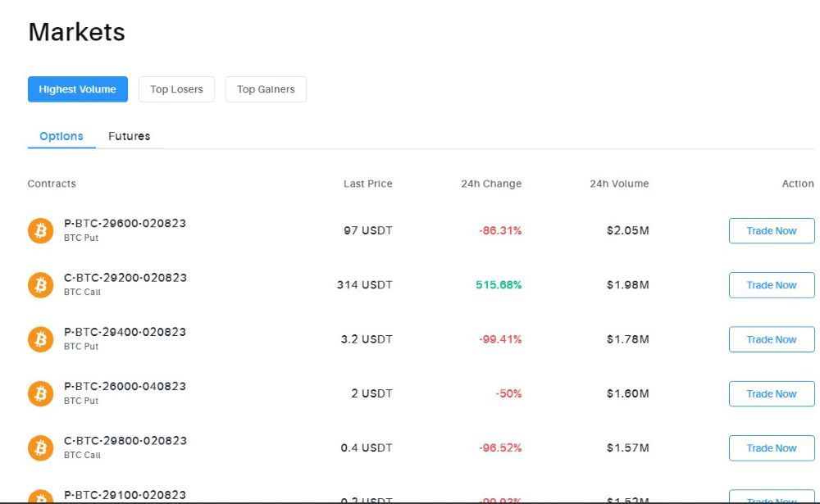Click the $1.78M volume value
The height and width of the screenshot is (504, 820).
[627, 339]
